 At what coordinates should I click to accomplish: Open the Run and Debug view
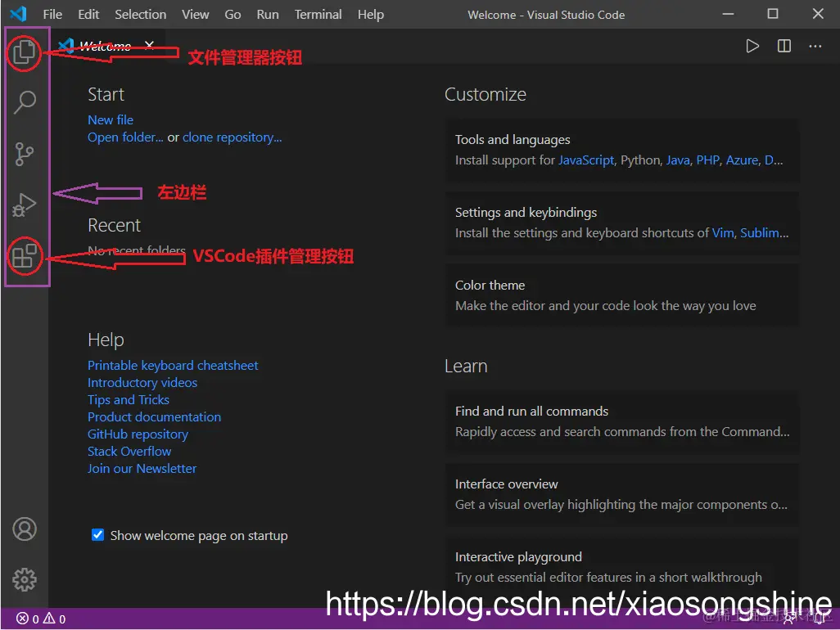coord(24,205)
